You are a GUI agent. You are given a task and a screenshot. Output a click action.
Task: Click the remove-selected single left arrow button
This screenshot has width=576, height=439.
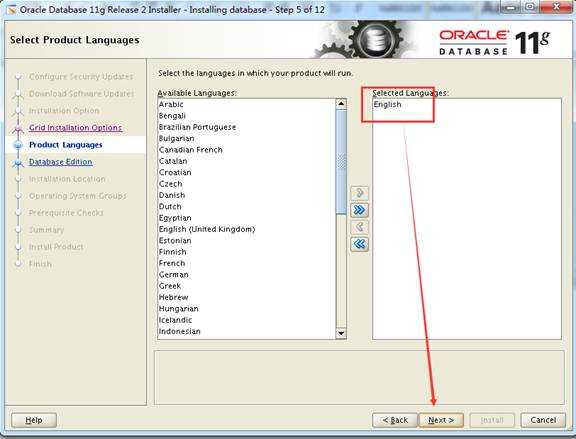pyautogui.click(x=359, y=227)
